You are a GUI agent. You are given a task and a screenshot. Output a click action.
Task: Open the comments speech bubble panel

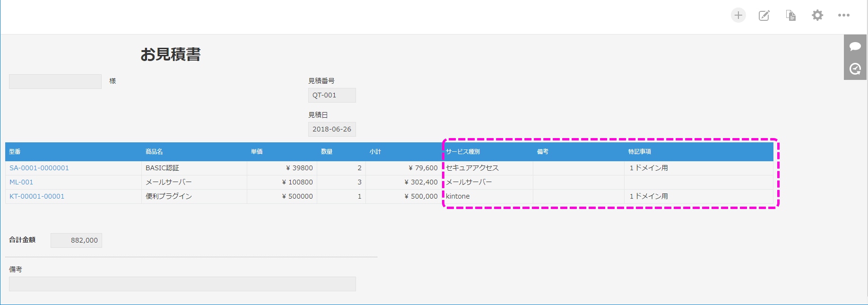[855, 46]
